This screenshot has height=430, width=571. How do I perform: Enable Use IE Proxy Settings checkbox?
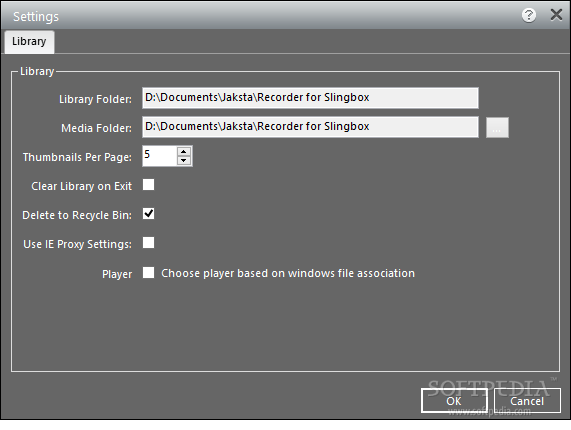pos(149,243)
